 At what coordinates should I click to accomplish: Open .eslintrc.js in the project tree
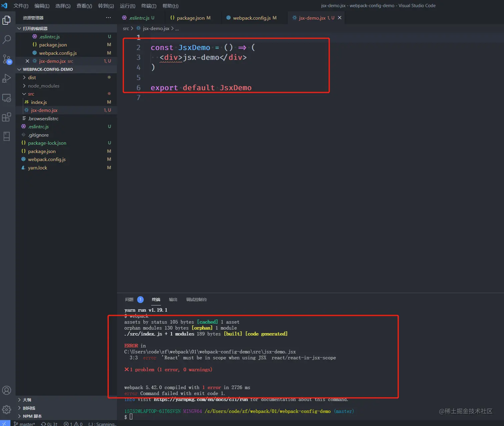click(x=66, y=126)
